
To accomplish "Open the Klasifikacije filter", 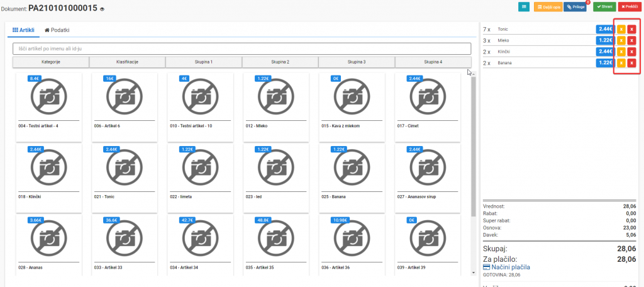I will (127, 62).
